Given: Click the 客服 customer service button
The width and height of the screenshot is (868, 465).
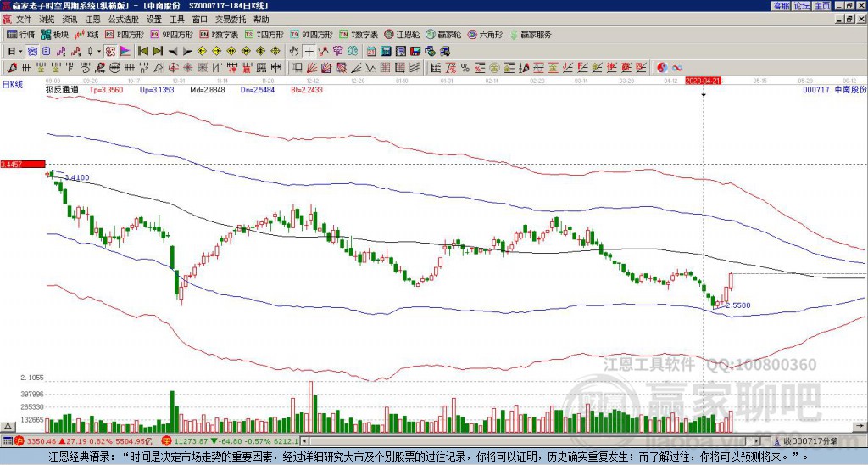Looking at the screenshot, I should coord(781,6).
